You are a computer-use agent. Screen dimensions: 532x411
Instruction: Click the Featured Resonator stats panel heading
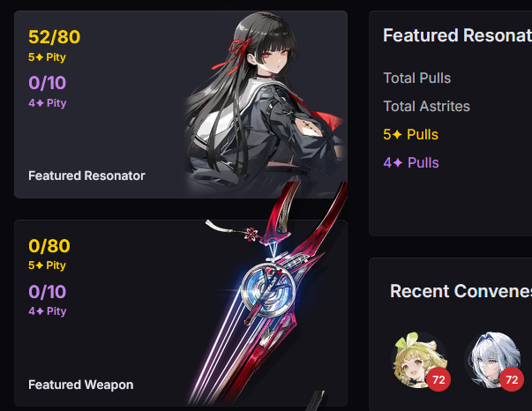pos(457,35)
